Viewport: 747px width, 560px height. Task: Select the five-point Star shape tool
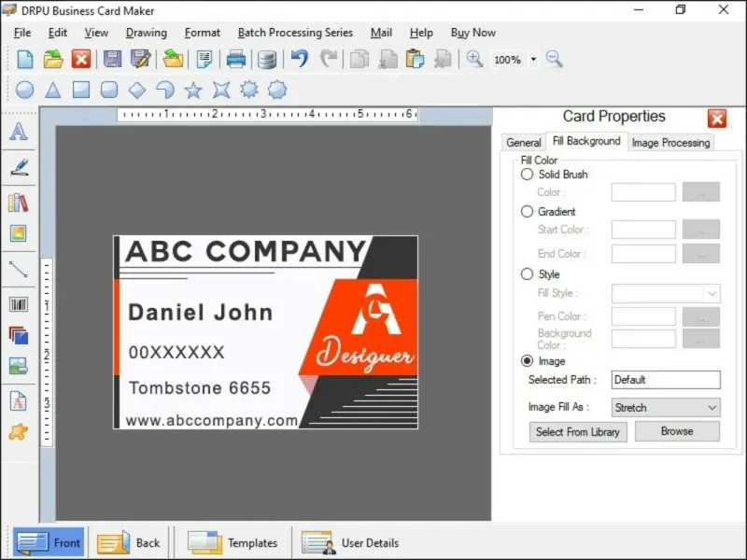(x=193, y=90)
